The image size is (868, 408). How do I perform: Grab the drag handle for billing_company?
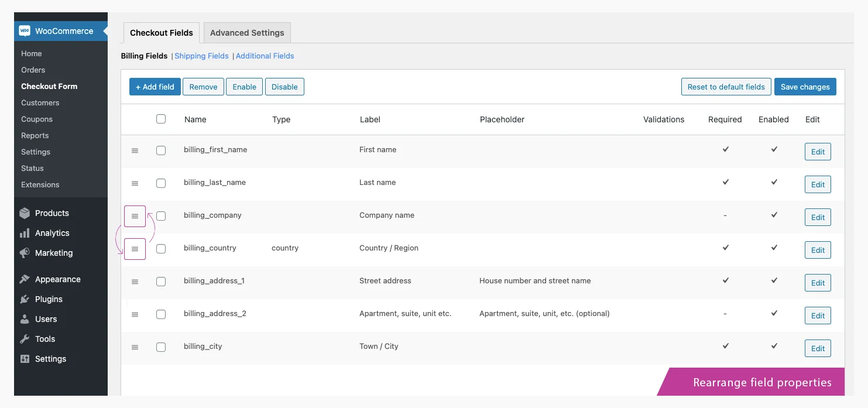135,216
